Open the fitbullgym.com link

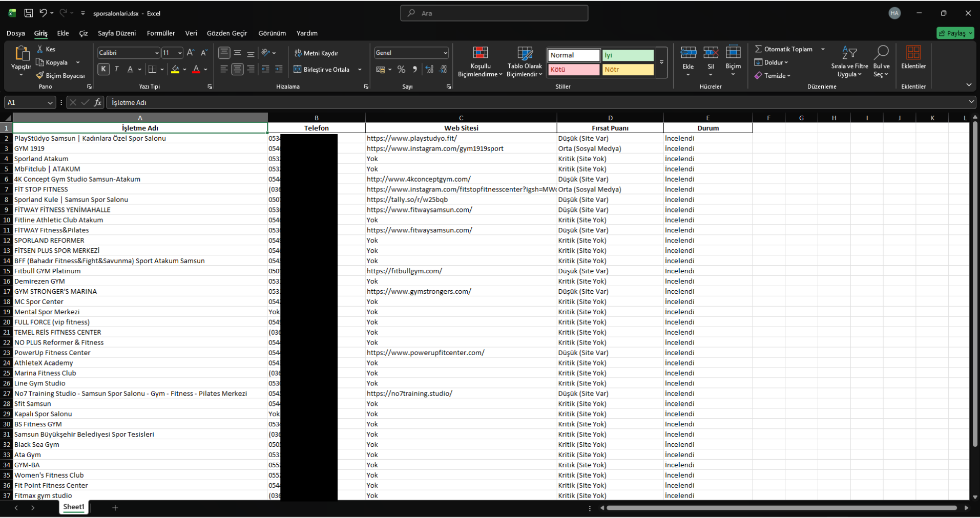tap(404, 271)
